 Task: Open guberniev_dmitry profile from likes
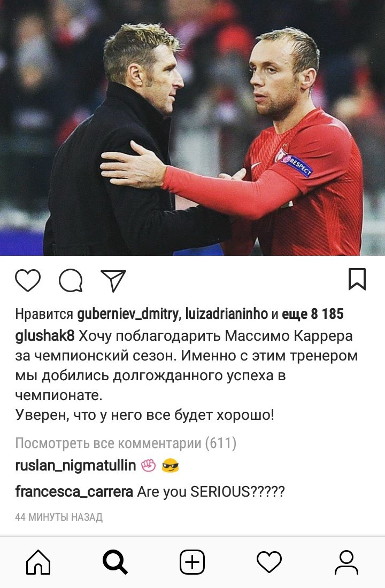coord(127,314)
